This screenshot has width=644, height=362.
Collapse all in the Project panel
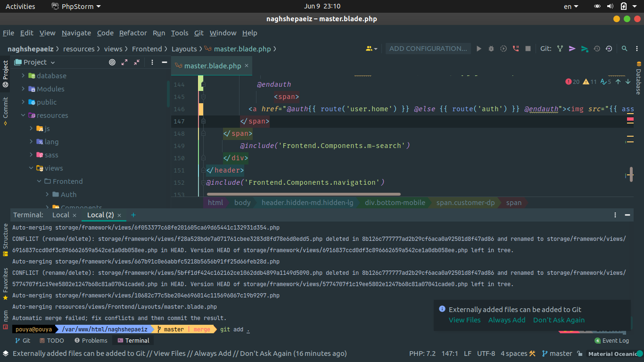coord(137,62)
